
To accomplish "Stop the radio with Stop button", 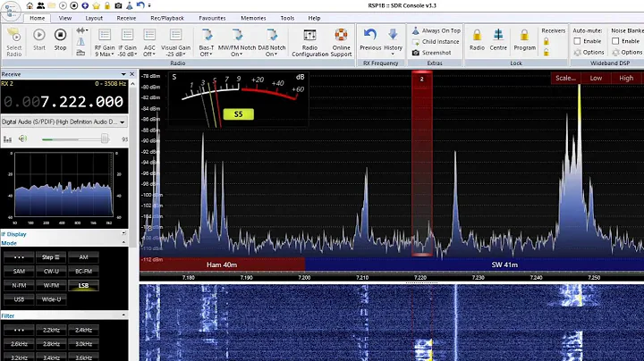I will point(61,39).
